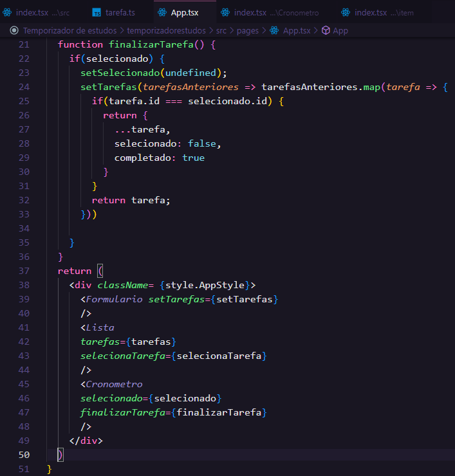Click closing '</div>' tag on line 49
The width and height of the screenshot is (455, 476).
(86, 441)
